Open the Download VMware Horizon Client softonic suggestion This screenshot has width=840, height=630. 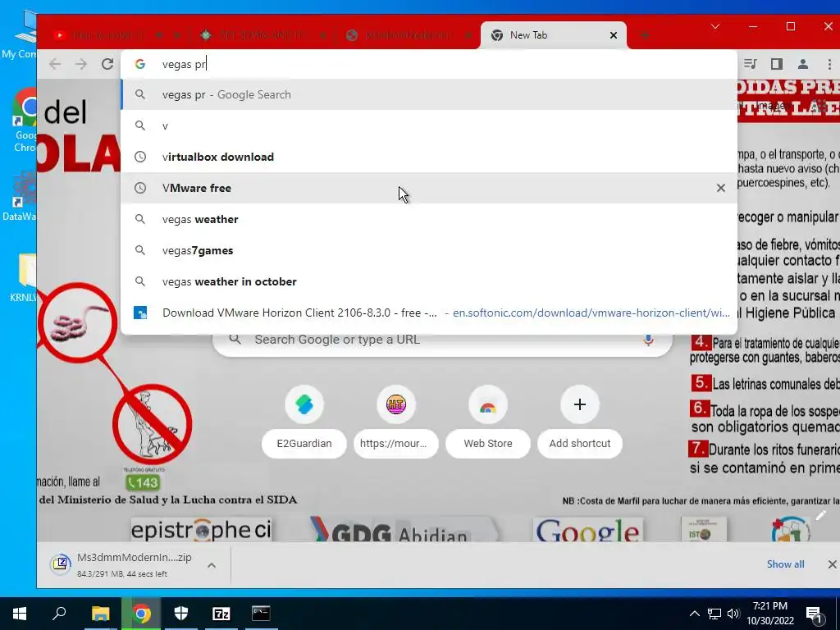coord(428,313)
